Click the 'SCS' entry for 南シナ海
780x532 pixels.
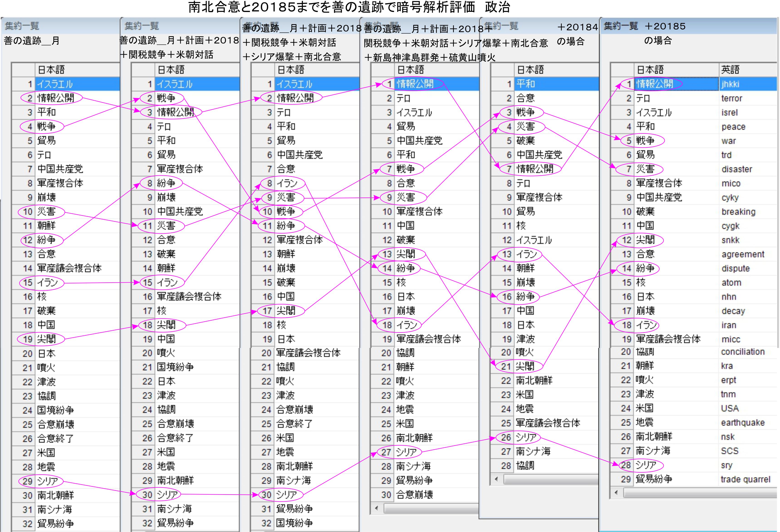(729, 451)
